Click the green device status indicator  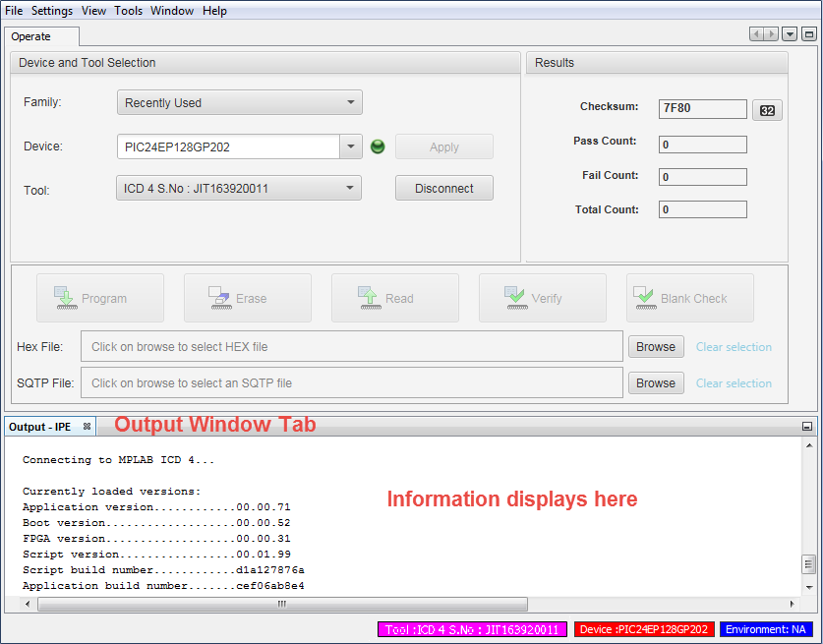click(x=378, y=147)
